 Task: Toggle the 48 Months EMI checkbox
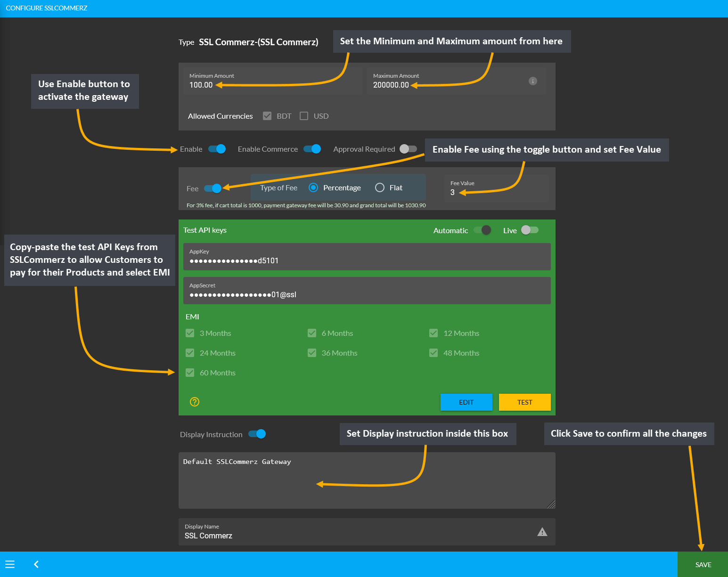tap(434, 353)
